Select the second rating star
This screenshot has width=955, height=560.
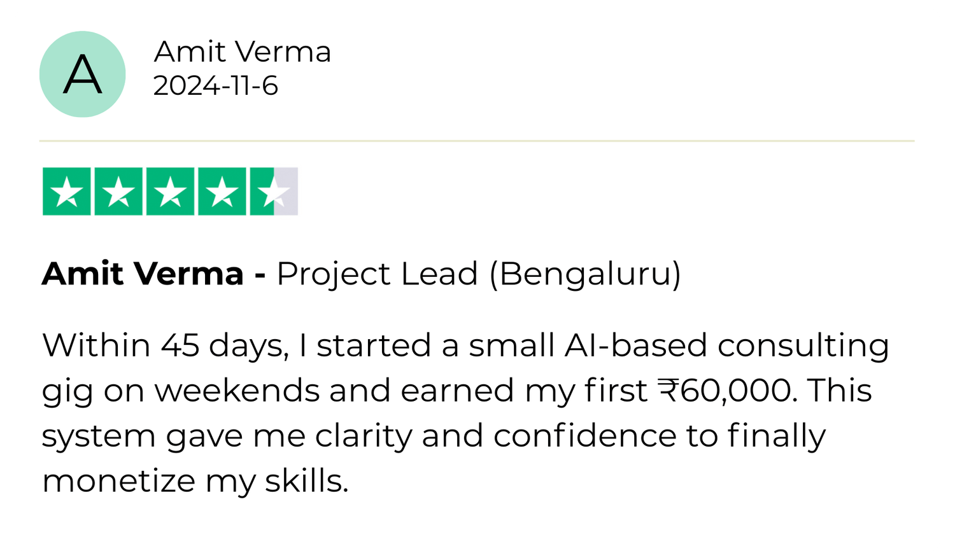click(x=118, y=192)
